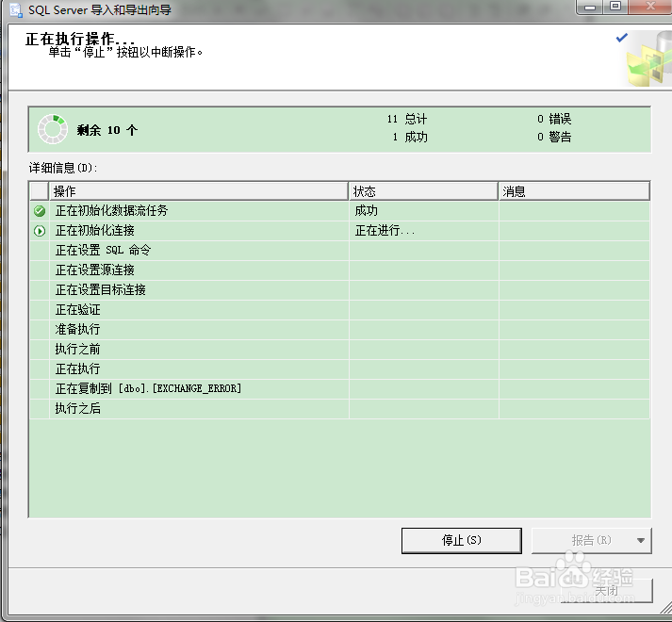Select the row 正在设置源连接
This screenshot has width=672, height=622.
coord(340,270)
